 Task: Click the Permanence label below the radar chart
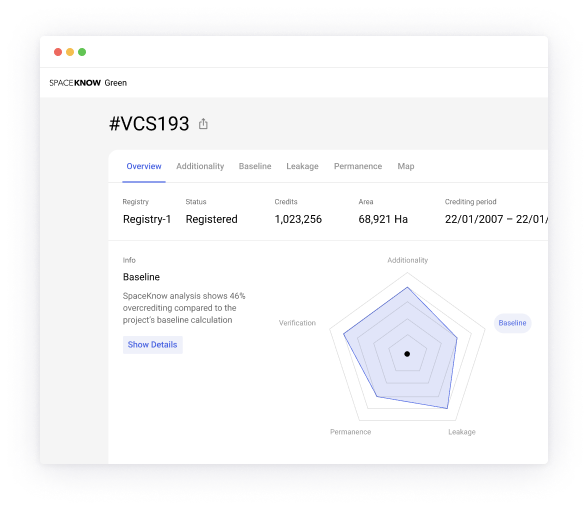pyautogui.click(x=351, y=432)
